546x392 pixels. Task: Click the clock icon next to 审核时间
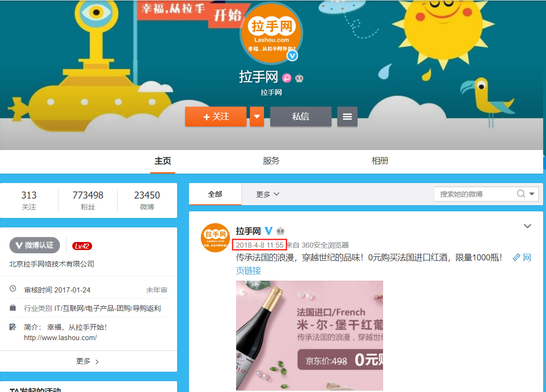tap(13, 289)
